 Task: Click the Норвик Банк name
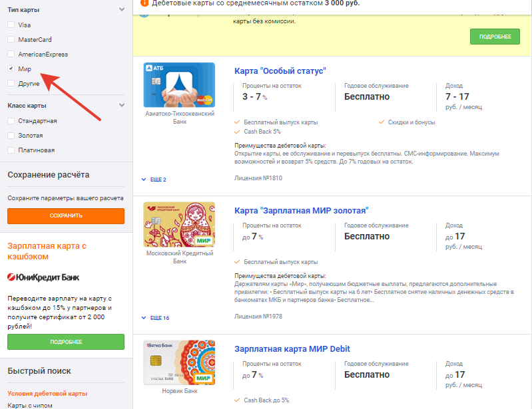[180, 391]
